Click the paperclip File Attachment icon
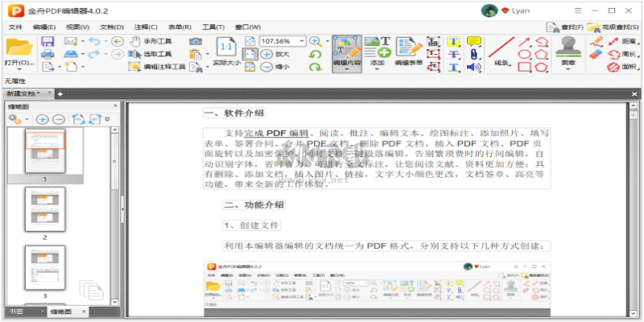Screen dimensions: 644x322 click(474, 54)
